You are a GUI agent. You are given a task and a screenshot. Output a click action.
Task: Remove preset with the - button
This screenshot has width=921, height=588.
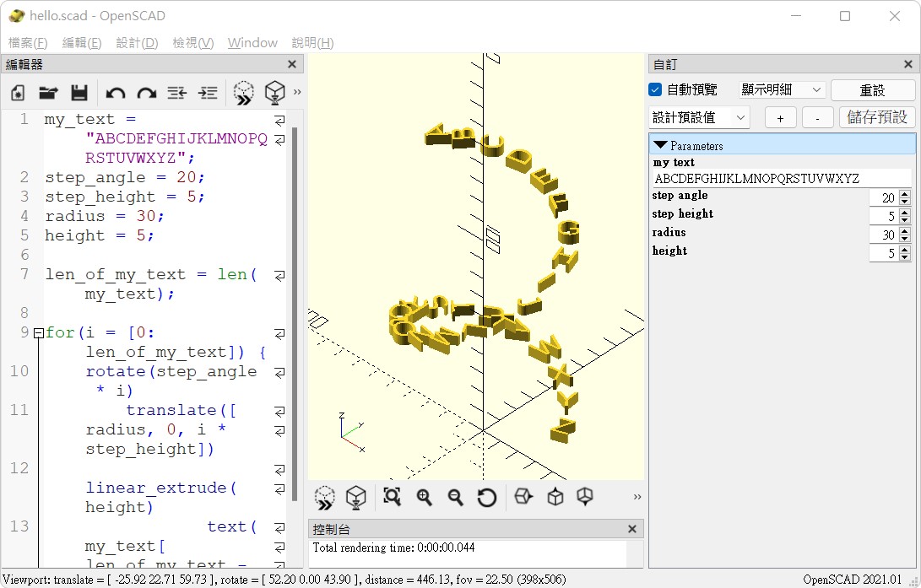(x=818, y=118)
